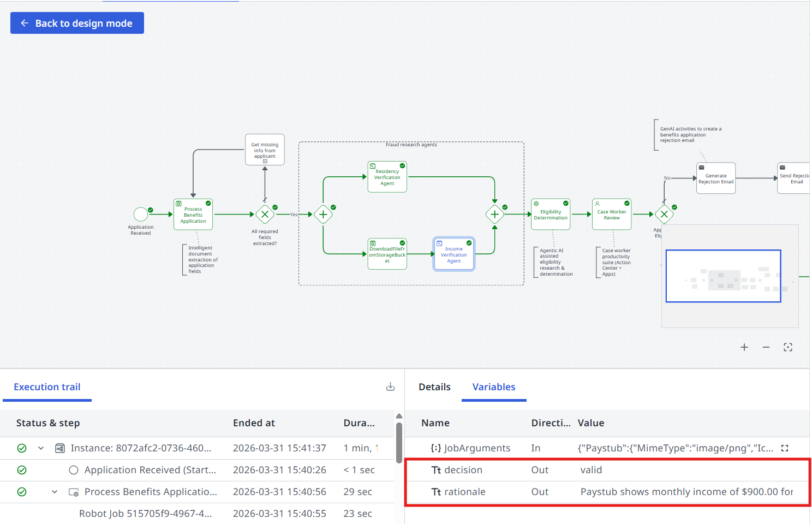Select the Eligibility Determination task node
Image resolution: width=812 pixels, height=524 pixels.
pos(551,215)
